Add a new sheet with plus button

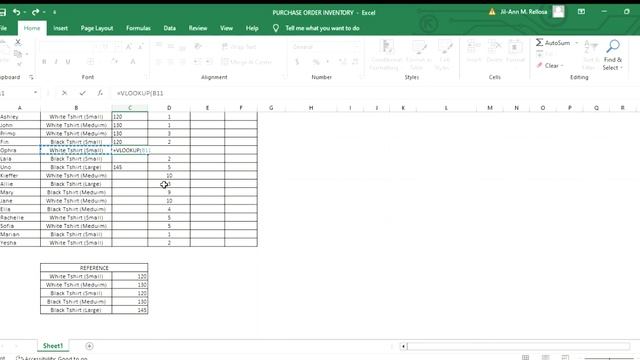pos(89,346)
